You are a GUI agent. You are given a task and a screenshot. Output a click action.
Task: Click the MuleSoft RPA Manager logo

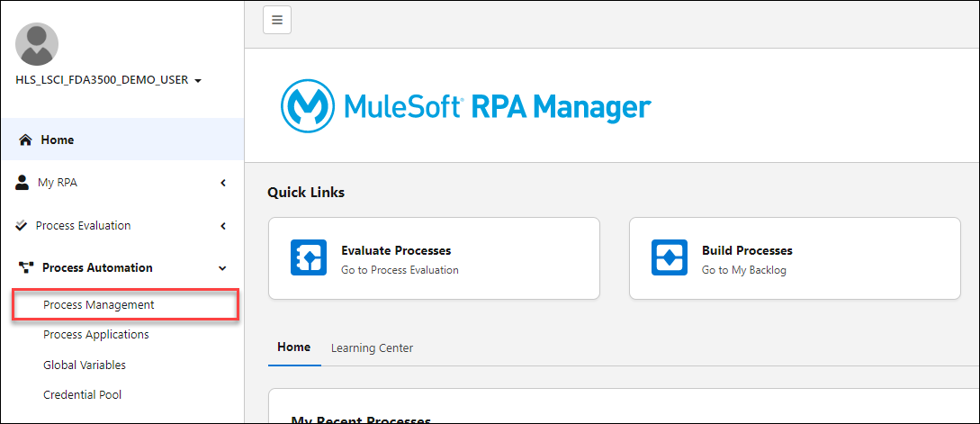click(x=465, y=107)
